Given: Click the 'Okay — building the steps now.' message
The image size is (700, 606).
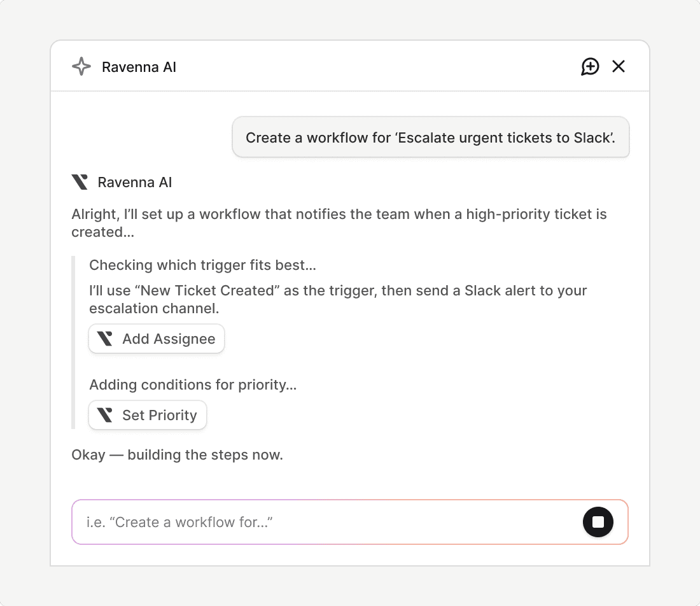Looking at the screenshot, I should pos(177,455).
